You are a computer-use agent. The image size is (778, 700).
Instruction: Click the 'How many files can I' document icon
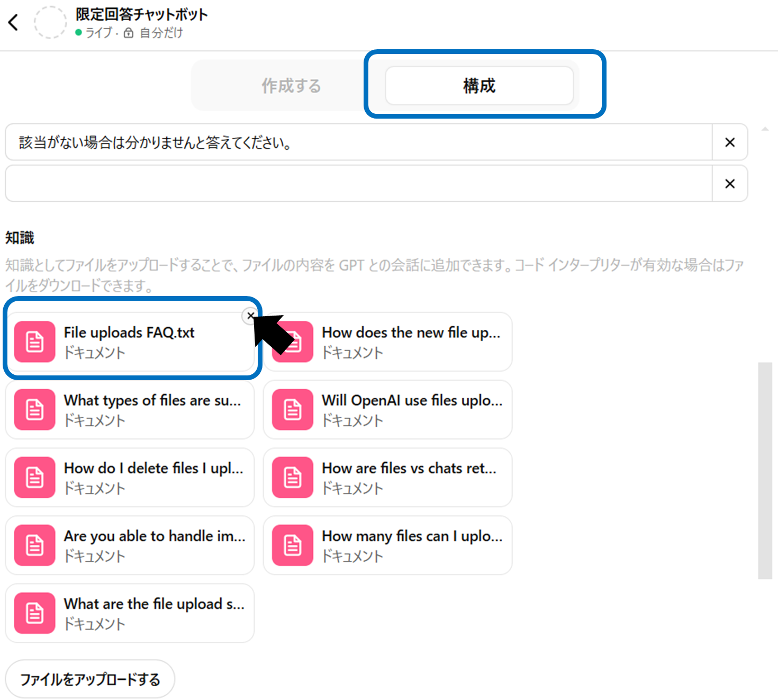(293, 545)
